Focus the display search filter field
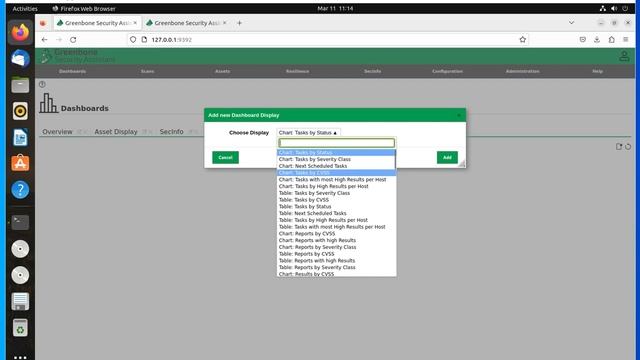The width and height of the screenshot is (640, 360). [x=336, y=143]
